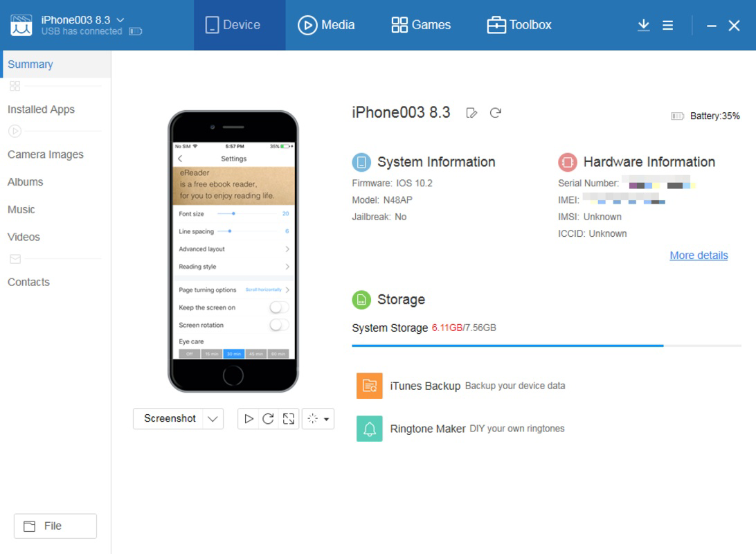Open the More details link

tap(699, 255)
